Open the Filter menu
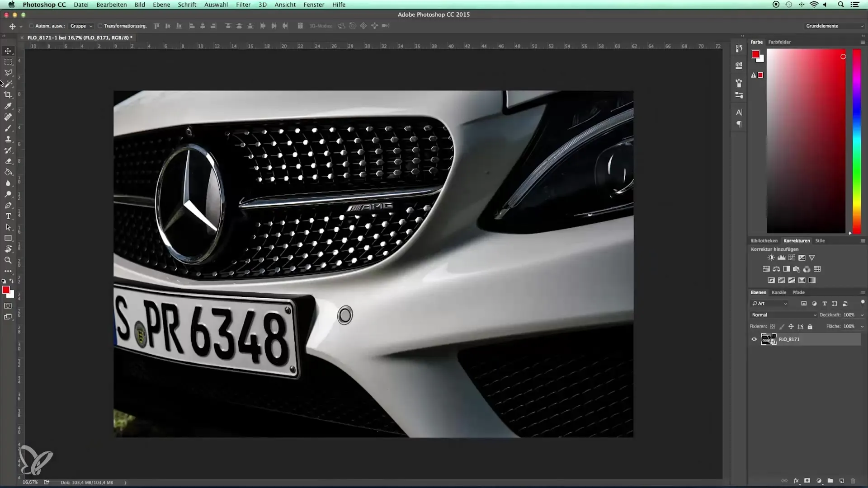The image size is (868, 488). coord(243,5)
